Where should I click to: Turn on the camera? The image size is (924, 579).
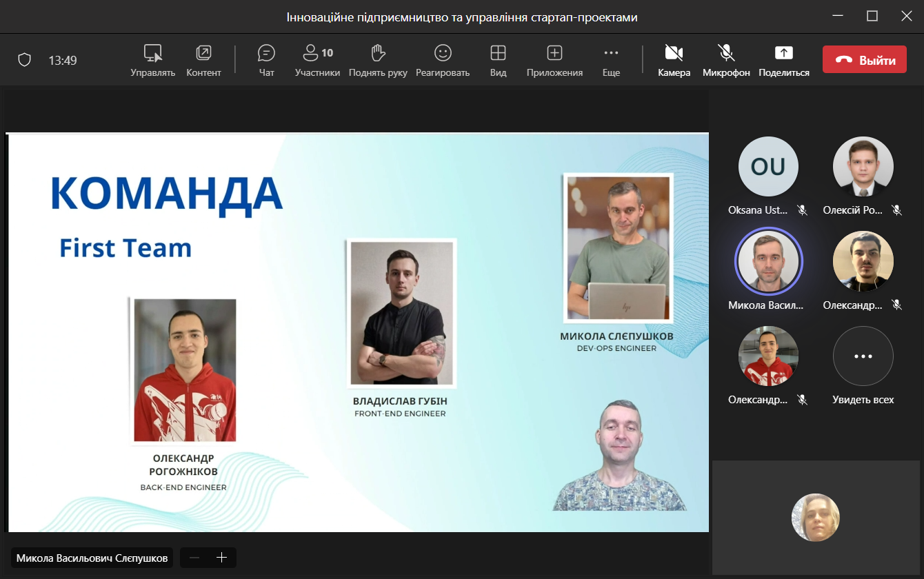click(x=674, y=60)
